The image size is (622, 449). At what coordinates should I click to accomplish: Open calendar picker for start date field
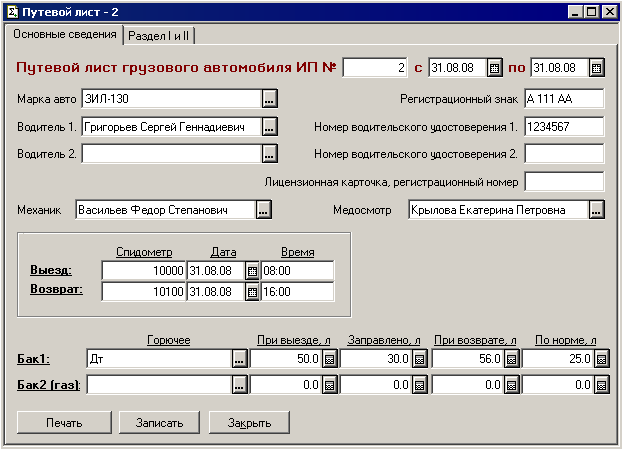tap(494, 68)
